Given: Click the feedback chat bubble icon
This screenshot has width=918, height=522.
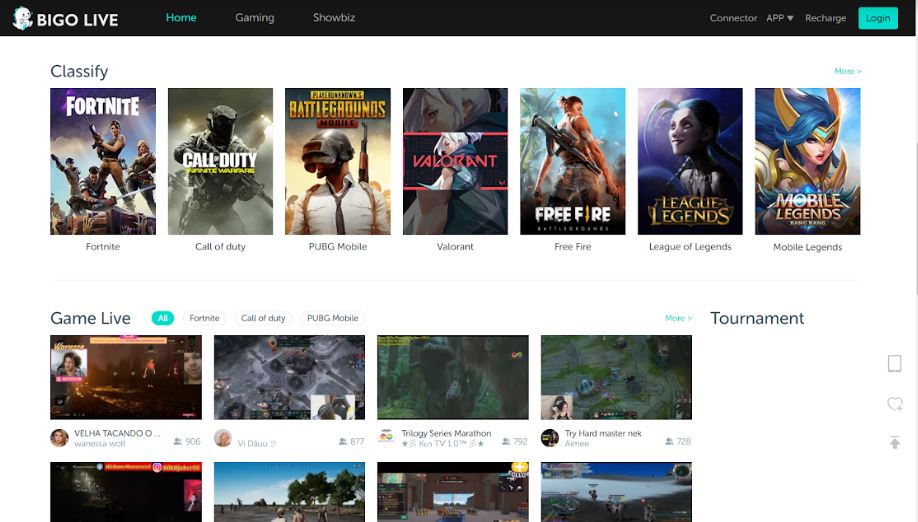Looking at the screenshot, I should (894, 404).
